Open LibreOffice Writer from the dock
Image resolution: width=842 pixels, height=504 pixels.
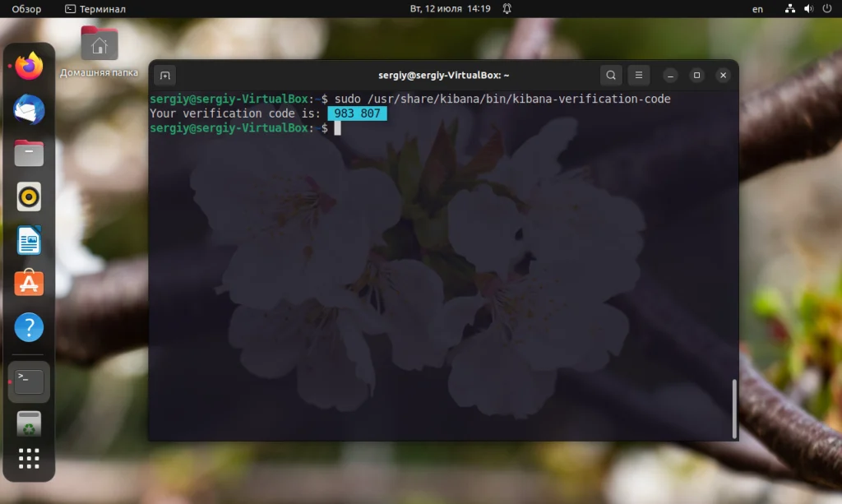pyautogui.click(x=29, y=240)
